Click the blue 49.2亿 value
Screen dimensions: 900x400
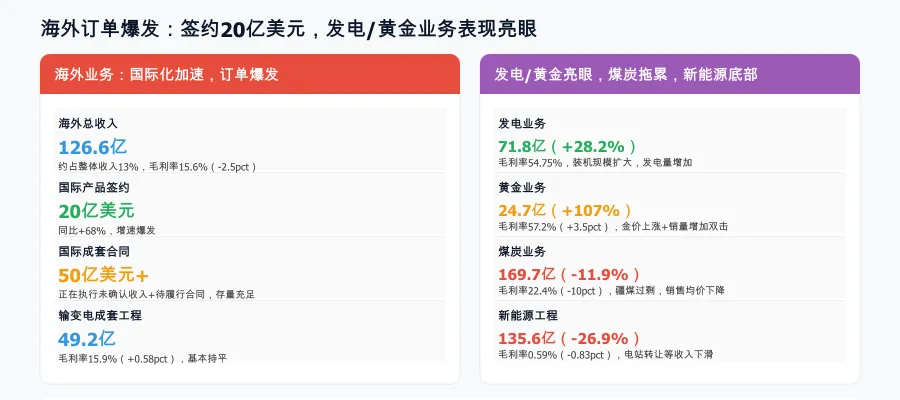[x=87, y=338]
